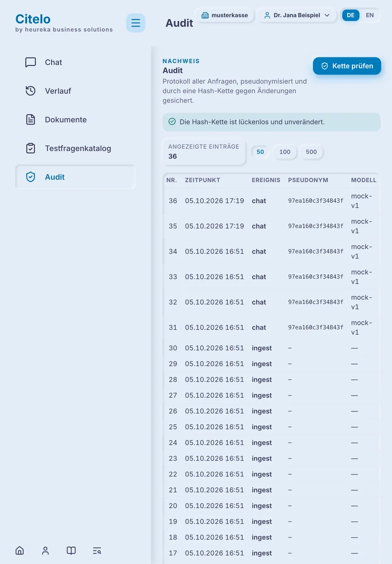Screen dimensions: 392x564
Task: Click the PSEUDONYM column header
Action: tap(308, 180)
